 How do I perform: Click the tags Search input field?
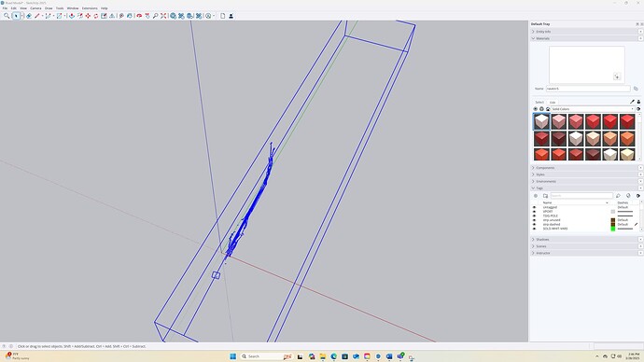pos(581,196)
